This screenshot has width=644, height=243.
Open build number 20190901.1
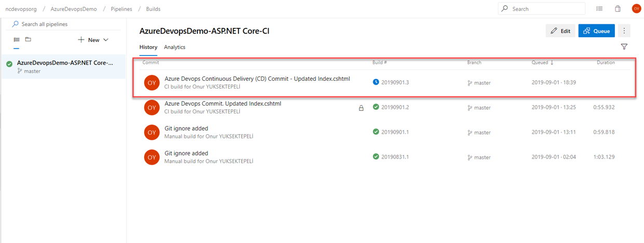click(x=395, y=132)
